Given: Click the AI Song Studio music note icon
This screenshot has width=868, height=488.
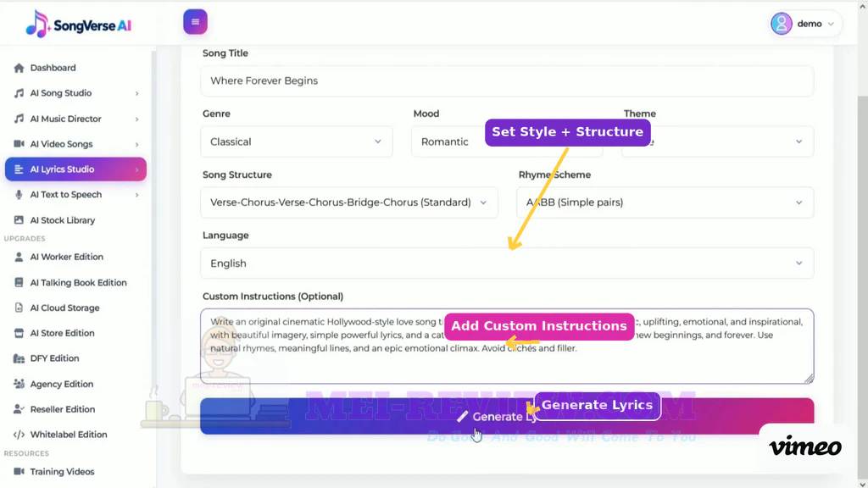Looking at the screenshot, I should (x=19, y=93).
